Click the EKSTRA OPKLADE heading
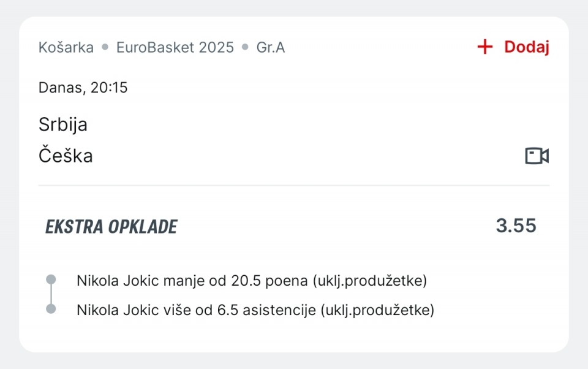588x369 pixels. (x=111, y=227)
